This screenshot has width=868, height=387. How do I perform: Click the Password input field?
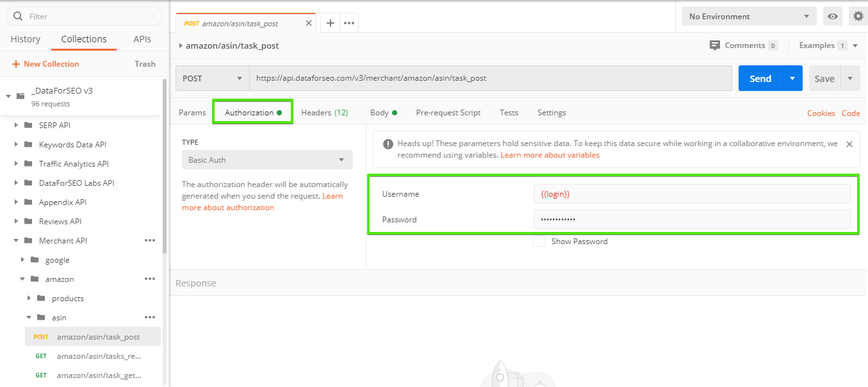(692, 219)
